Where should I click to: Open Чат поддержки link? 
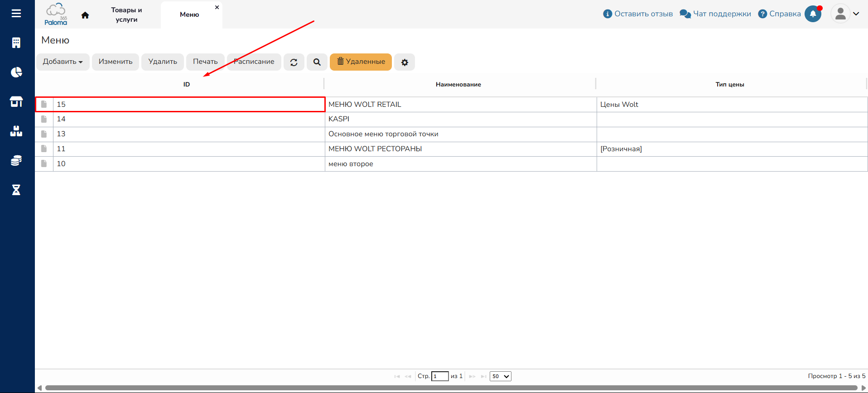(715, 14)
